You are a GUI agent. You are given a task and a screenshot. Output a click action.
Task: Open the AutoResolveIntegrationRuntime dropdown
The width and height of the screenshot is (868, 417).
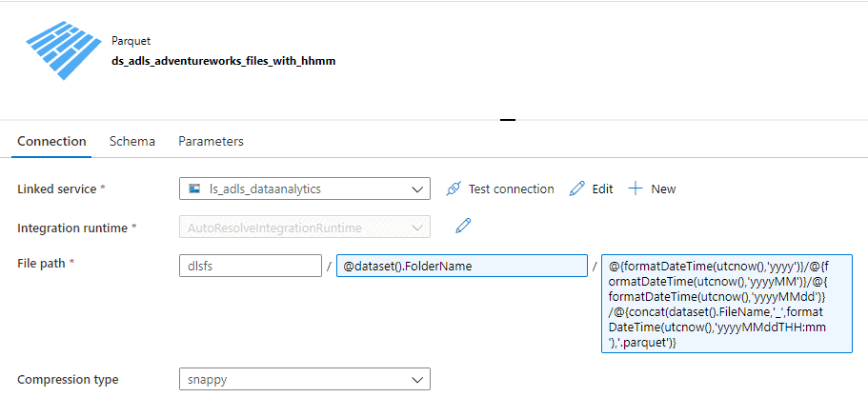point(305,228)
